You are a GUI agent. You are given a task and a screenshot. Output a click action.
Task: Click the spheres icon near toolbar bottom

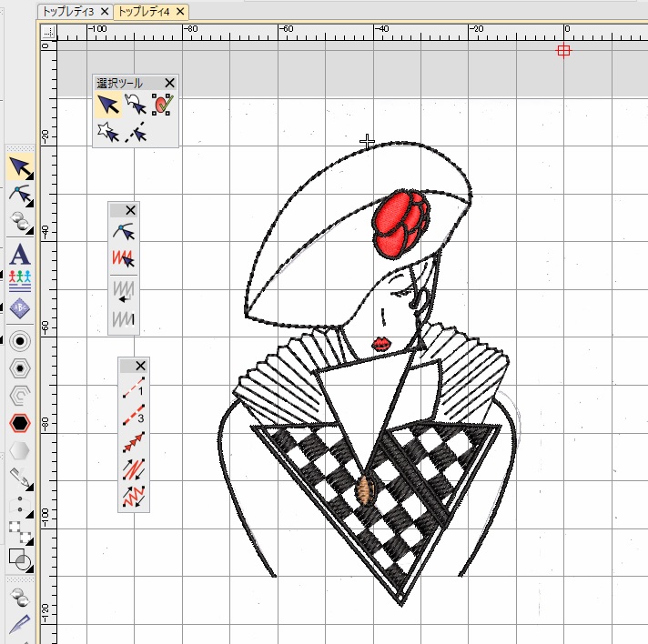click(x=20, y=597)
